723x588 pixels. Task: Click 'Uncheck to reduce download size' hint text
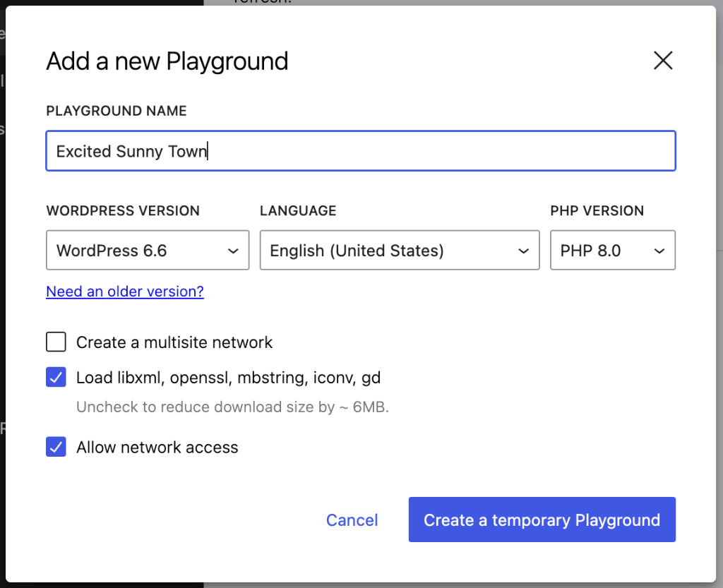(232, 407)
